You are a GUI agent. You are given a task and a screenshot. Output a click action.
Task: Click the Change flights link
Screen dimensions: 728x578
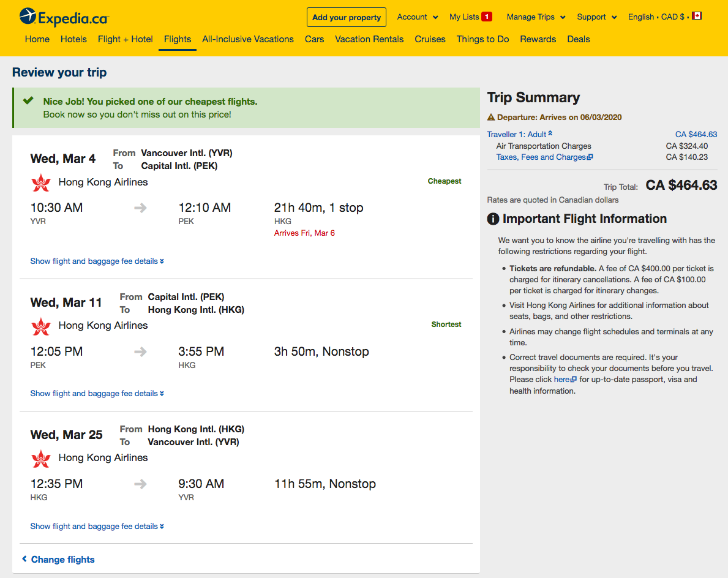click(x=62, y=560)
